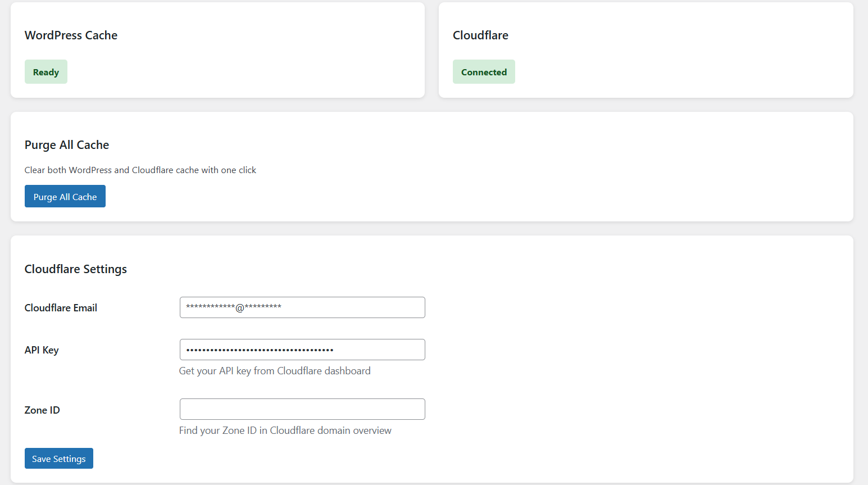Image resolution: width=868 pixels, height=485 pixels.
Task: Click the WordPress Cache heading
Action: (x=71, y=35)
